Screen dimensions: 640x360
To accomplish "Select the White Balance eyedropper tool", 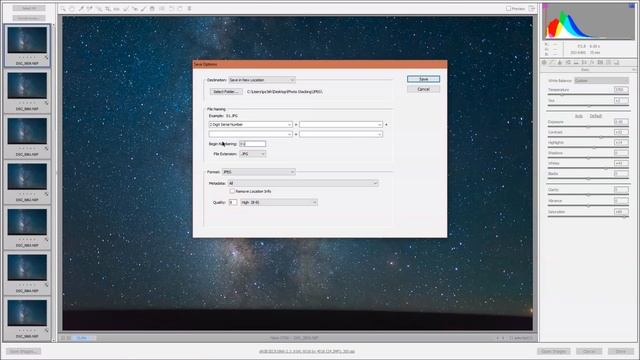I will click(x=81, y=9).
